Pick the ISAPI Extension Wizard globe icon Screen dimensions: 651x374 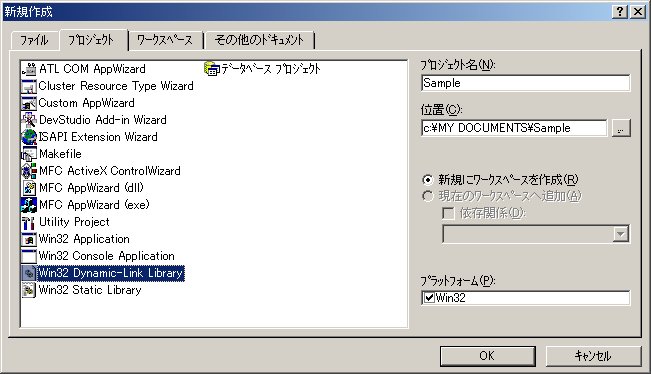29,137
